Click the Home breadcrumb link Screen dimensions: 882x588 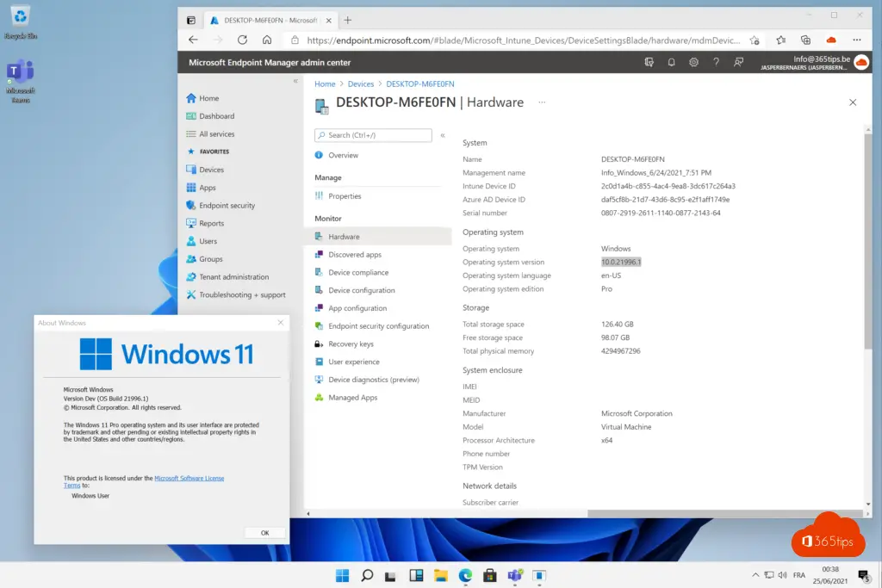325,84
